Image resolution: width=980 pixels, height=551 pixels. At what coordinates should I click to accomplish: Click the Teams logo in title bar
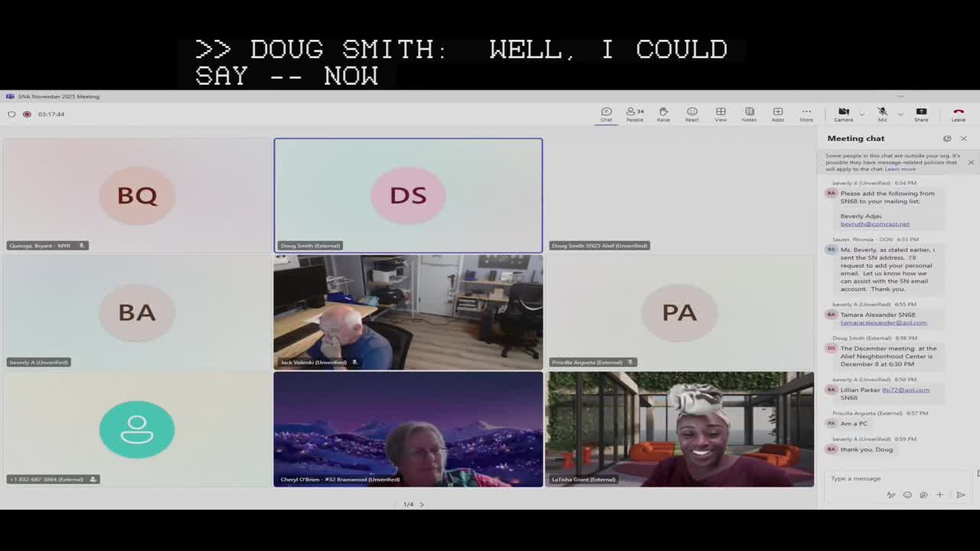10,96
